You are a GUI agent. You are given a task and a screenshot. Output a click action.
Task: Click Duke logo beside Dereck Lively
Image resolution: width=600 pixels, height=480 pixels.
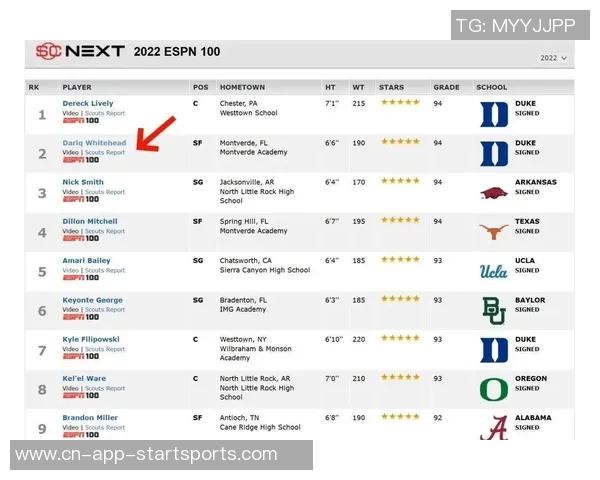coord(494,114)
